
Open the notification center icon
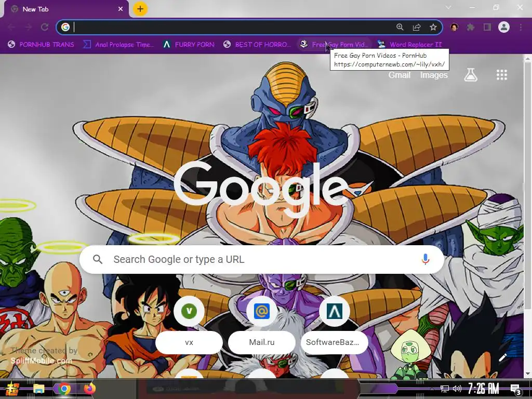coord(516,389)
